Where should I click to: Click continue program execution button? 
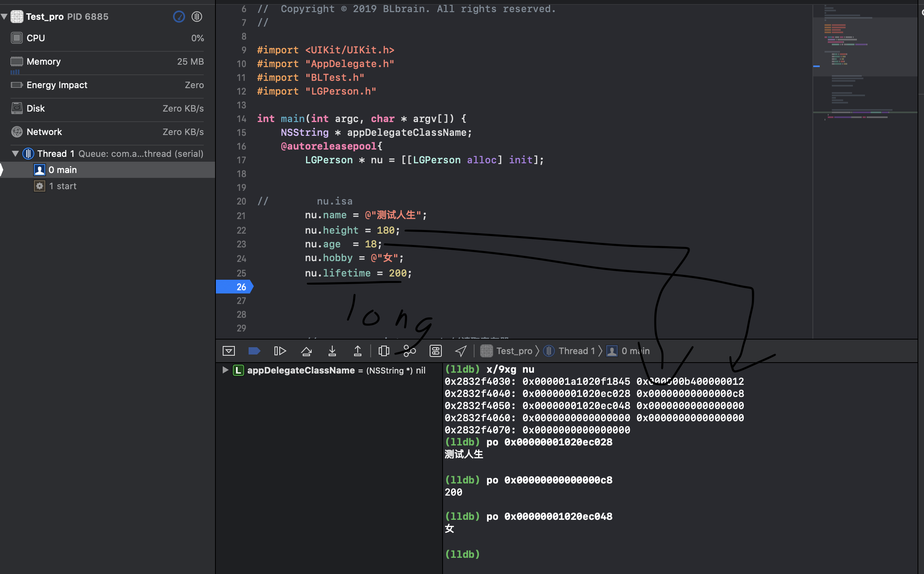click(x=280, y=351)
